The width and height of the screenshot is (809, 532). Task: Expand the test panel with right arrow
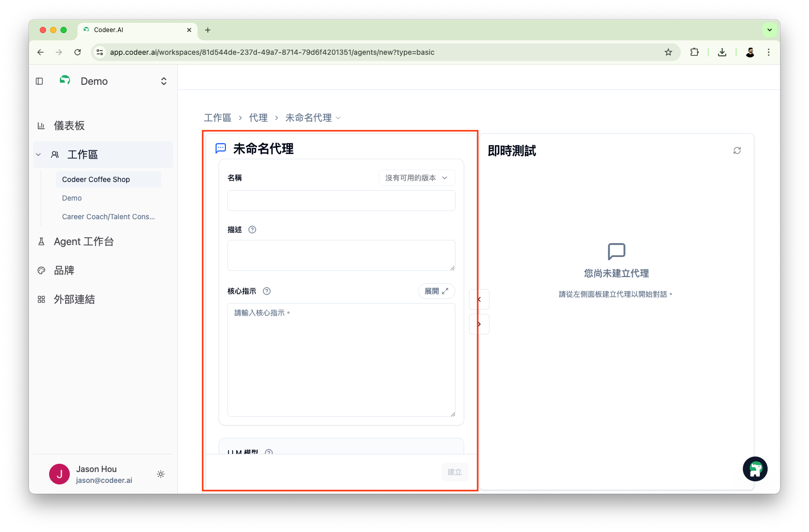pyautogui.click(x=479, y=324)
